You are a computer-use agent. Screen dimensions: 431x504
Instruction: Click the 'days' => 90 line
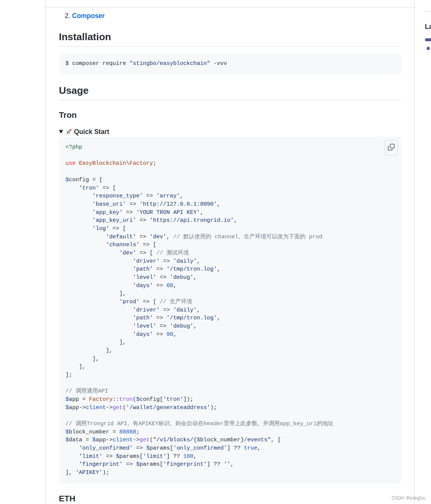click(155, 334)
